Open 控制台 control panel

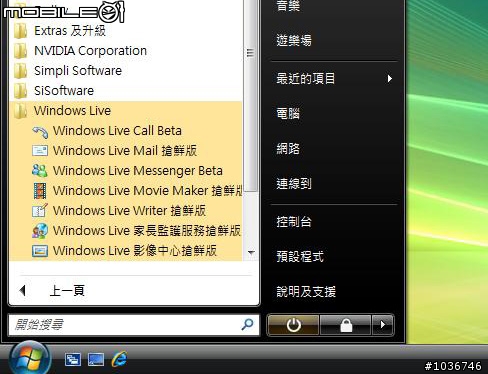(x=294, y=222)
